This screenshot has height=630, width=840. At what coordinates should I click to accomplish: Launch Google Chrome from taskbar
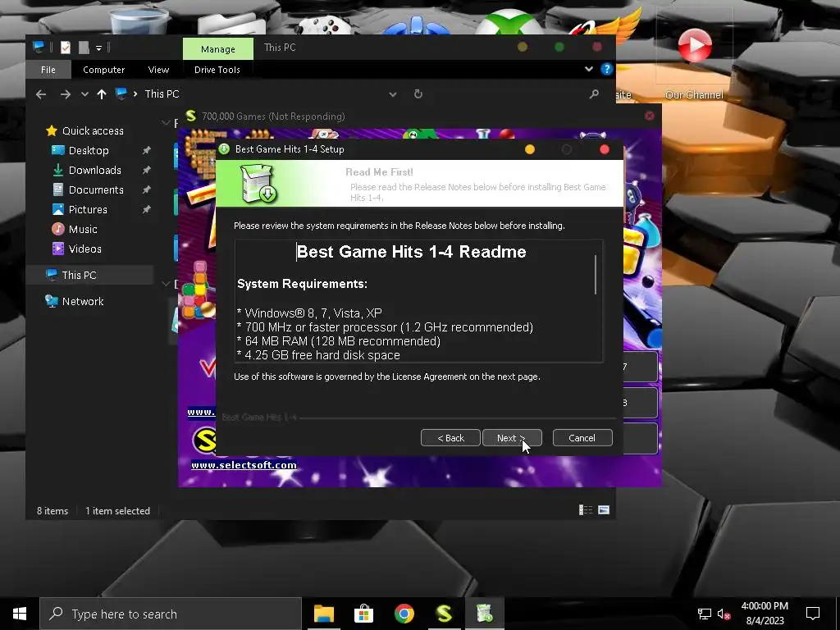pyautogui.click(x=404, y=614)
